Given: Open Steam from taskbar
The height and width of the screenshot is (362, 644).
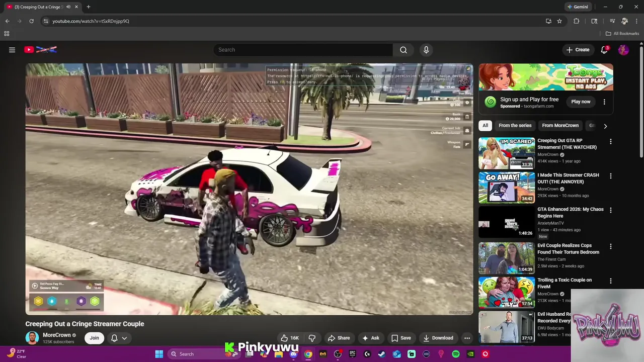Looking at the screenshot, I should pyautogui.click(x=382, y=354).
